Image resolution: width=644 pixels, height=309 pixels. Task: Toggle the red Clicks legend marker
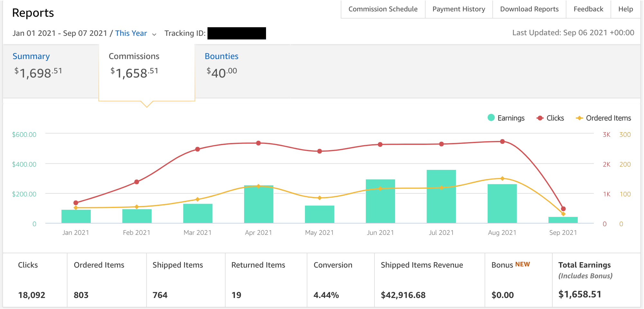pos(540,118)
